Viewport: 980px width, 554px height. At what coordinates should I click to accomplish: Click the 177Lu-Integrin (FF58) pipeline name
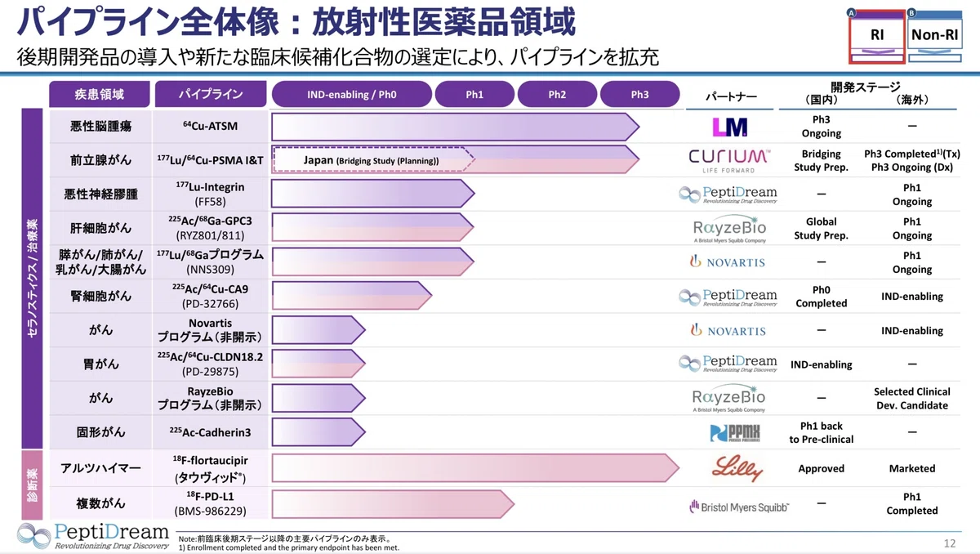point(210,194)
